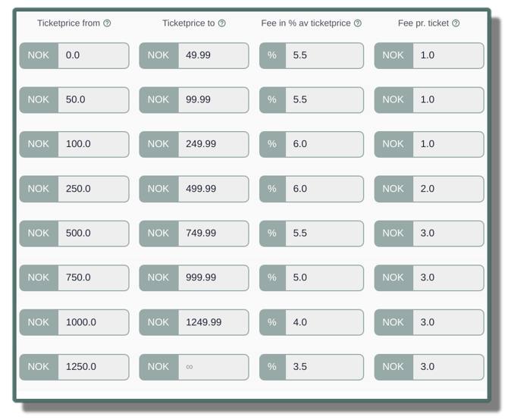
Task: Click help icon beside Fee pr. ticket
Action: pos(456,24)
